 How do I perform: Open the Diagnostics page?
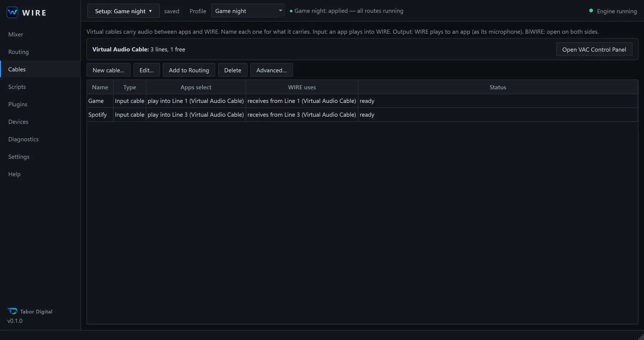tap(40, 139)
